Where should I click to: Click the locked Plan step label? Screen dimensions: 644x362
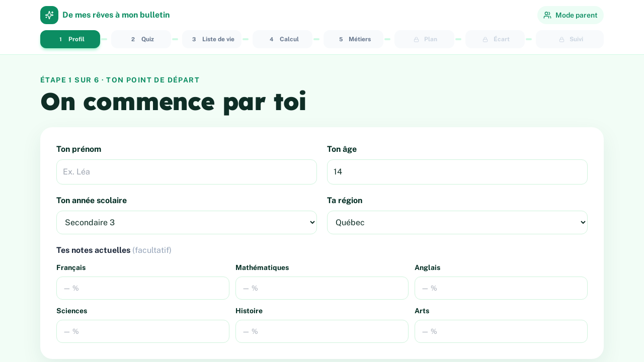430,39
